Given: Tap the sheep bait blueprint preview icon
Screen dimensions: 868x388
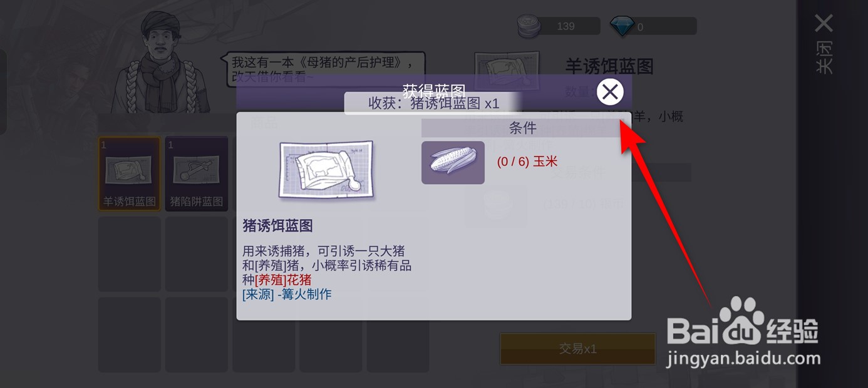Looking at the screenshot, I should 507,71.
